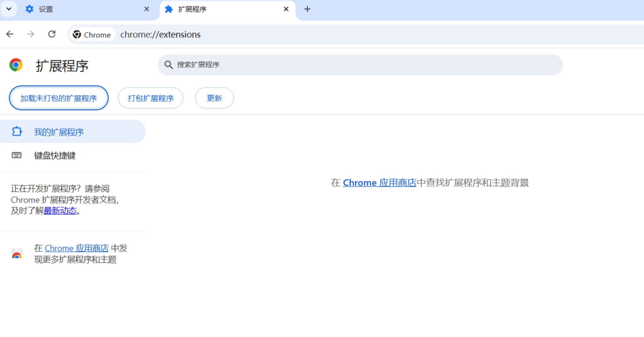Click 打包扩展程序 button
The height and width of the screenshot is (337, 644).
151,98
